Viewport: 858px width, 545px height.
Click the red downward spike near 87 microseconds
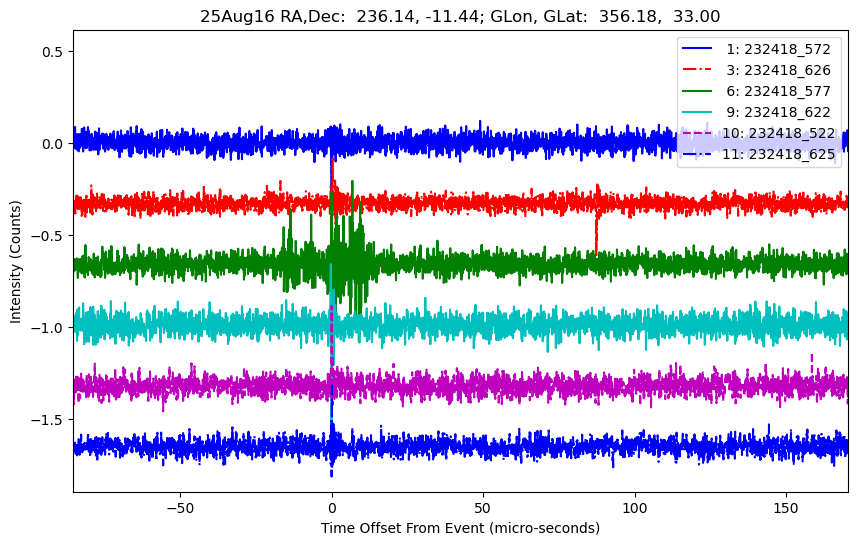pos(596,235)
